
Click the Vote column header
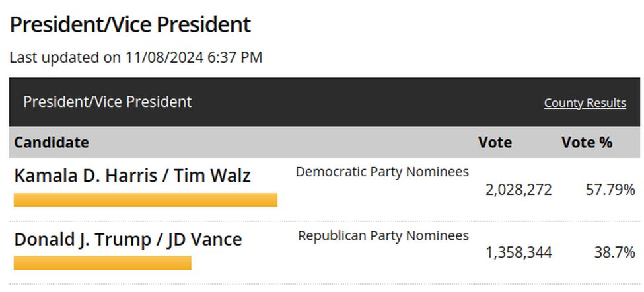pyautogui.click(x=495, y=143)
